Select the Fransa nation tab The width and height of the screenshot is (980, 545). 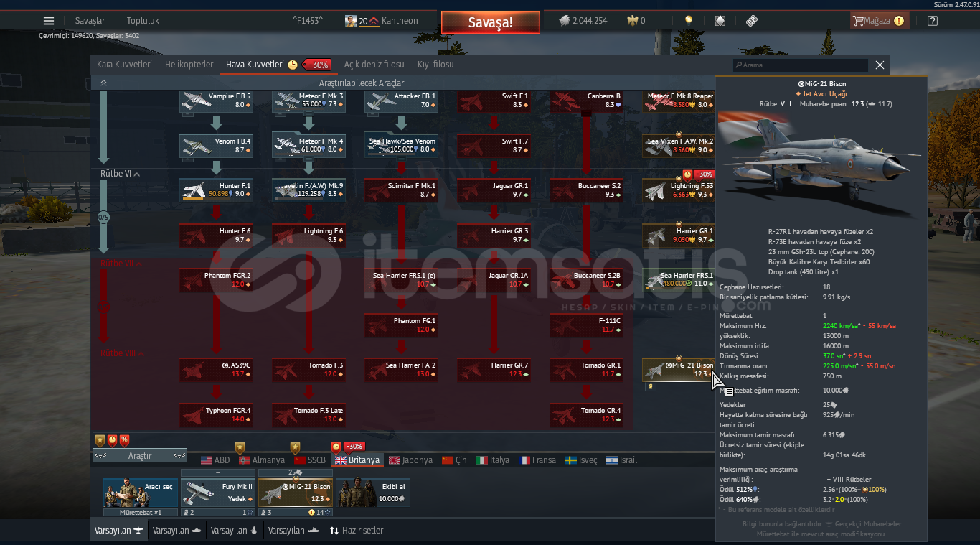[536, 460]
